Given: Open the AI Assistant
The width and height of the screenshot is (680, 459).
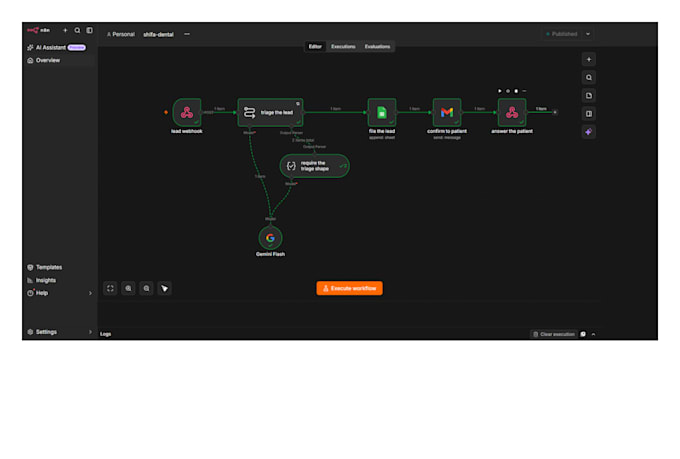Looking at the screenshot, I should coord(56,48).
